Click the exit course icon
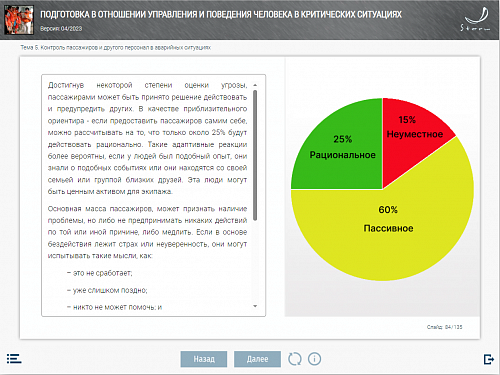500x375 pixels. coord(489,359)
